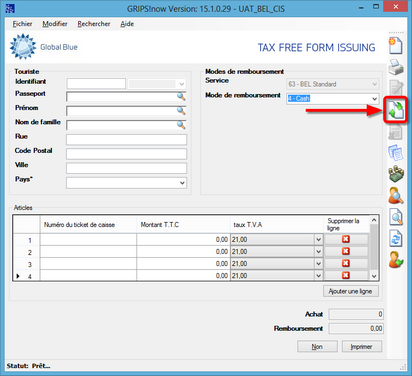Click the magnifier icon in the Passeport field
This screenshot has width=412, height=376.
coord(181,97)
